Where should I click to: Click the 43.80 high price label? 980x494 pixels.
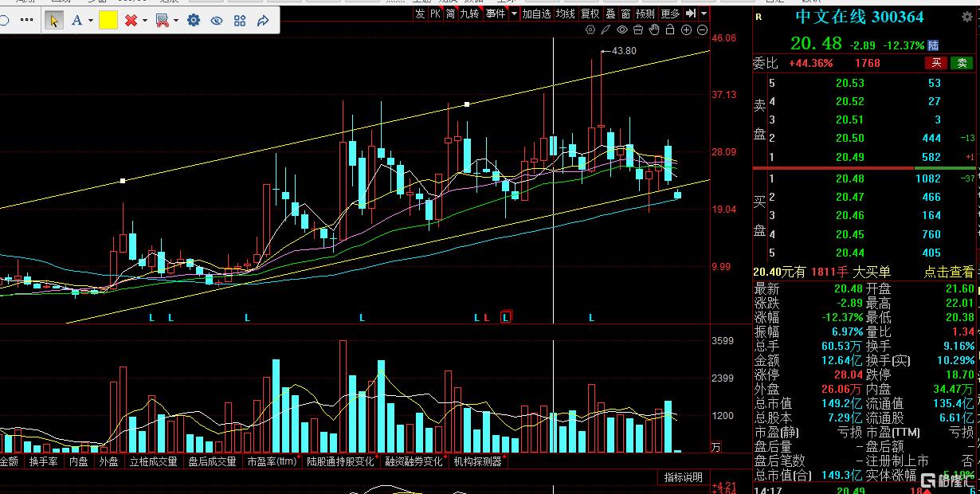623,51
